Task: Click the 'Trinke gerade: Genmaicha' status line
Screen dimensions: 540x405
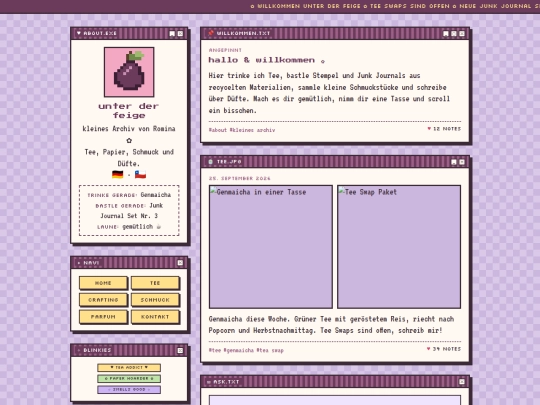Action: click(x=129, y=195)
